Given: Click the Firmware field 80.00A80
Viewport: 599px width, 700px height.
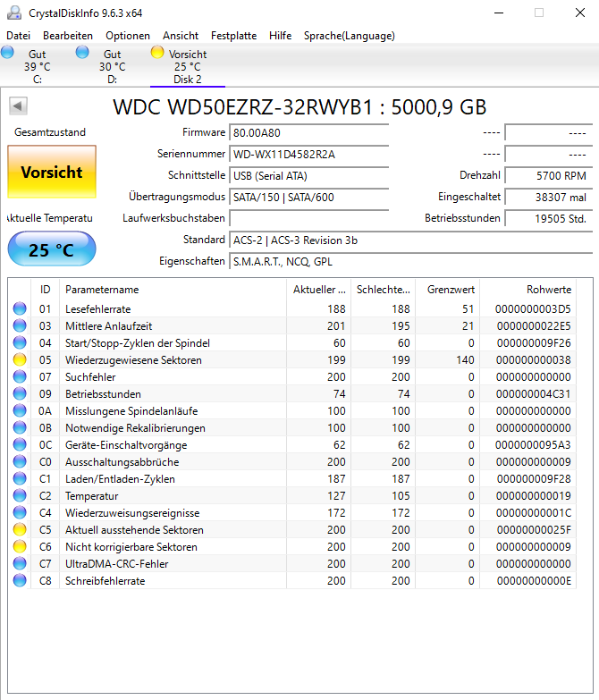Looking at the screenshot, I should pos(308,132).
